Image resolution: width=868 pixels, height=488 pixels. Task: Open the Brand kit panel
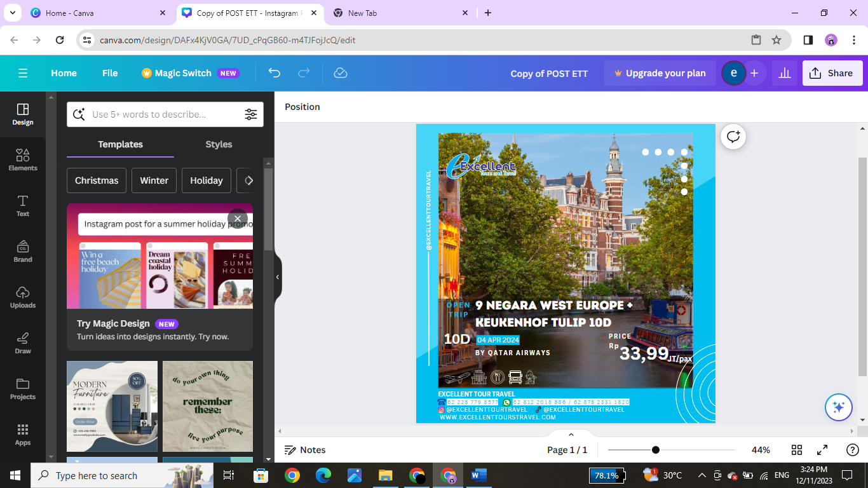23,251
